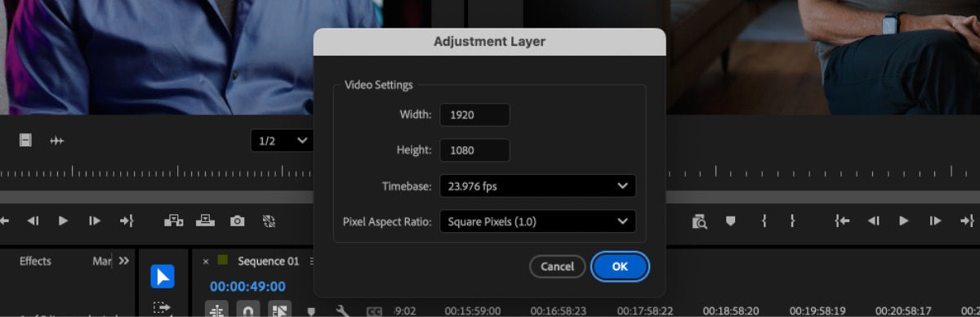
Task: Click the Drag Video Only filmstrip icon
Action: coord(25,141)
